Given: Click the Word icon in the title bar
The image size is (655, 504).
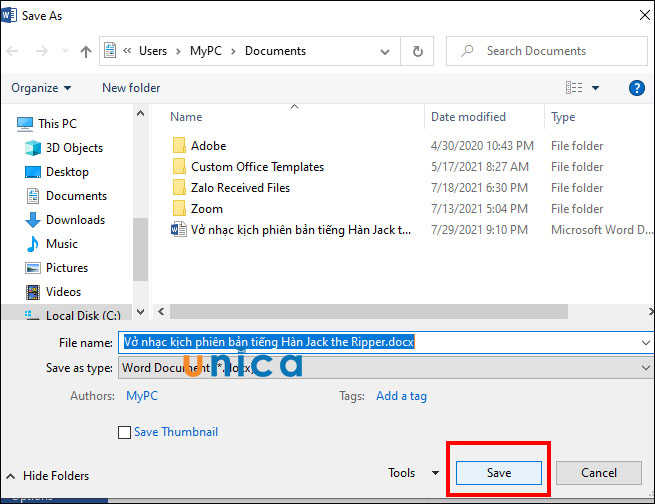Looking at the screenshot, I should click(9, 15).
